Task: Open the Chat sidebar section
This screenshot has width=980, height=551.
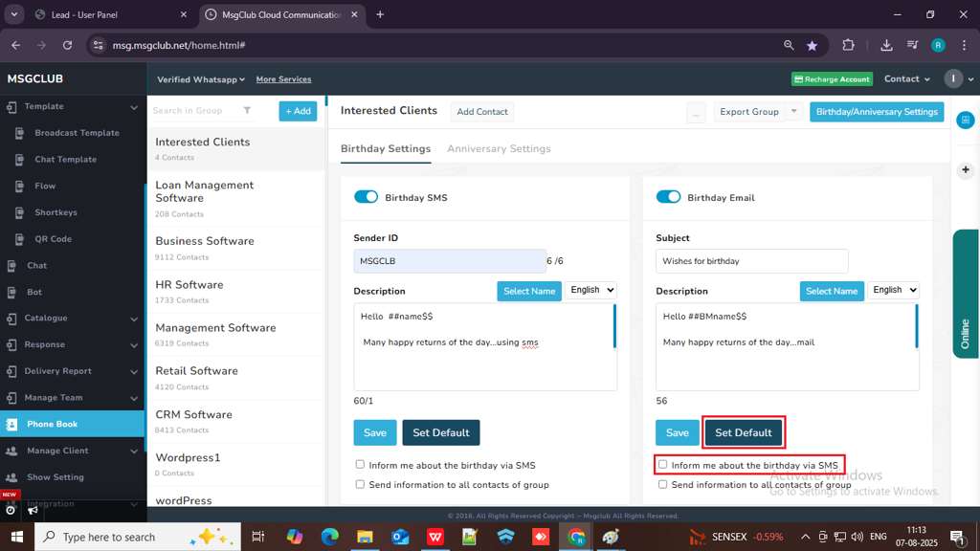Action: click(x=36, y=266)
